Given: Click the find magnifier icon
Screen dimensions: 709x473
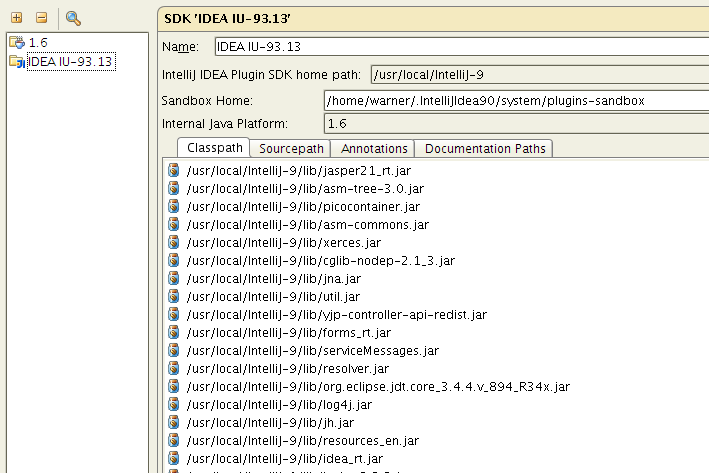Looking at the screenshot, I should [x=73, y=18].
